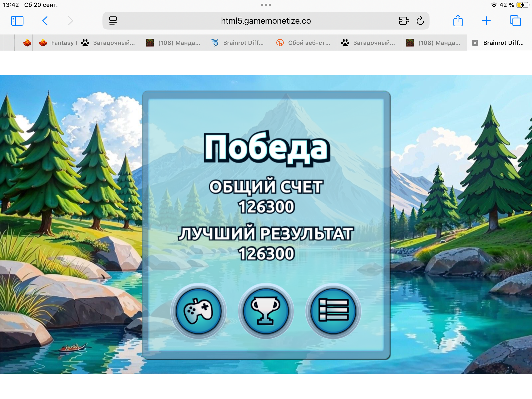Show tab overview grid icon

(515, 21)
